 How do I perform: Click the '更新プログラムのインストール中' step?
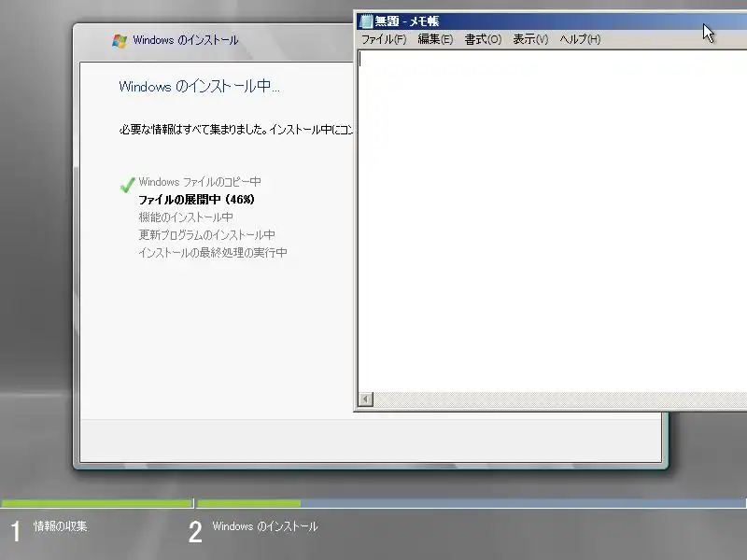coord(206,235)
